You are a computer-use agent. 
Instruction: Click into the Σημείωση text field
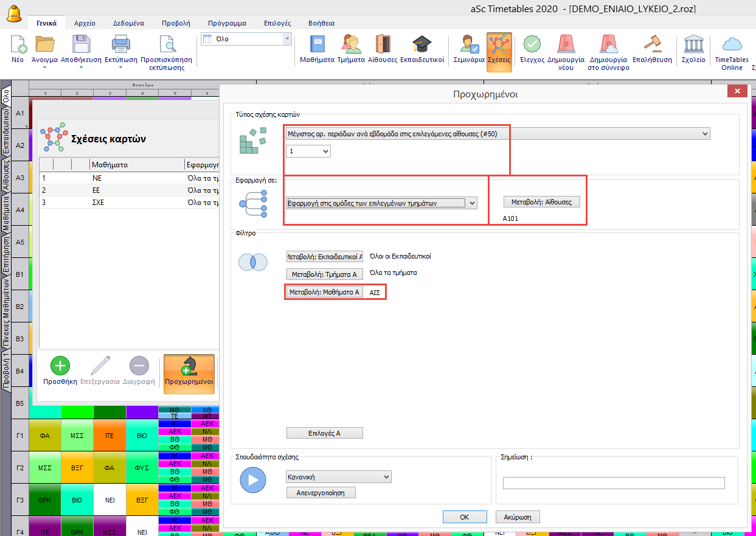[x=613, y=483]
